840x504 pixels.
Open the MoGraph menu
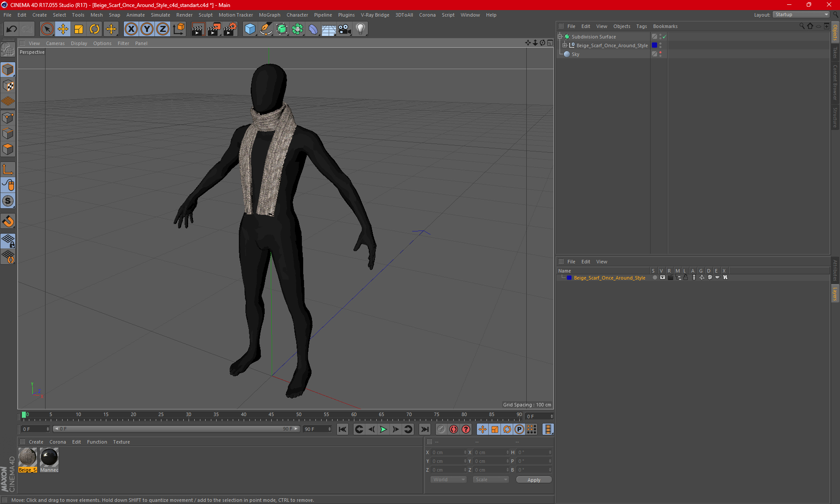click(269, 15)
